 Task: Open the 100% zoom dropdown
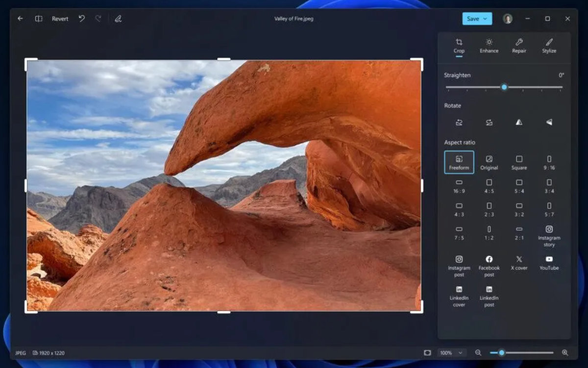[x=452, y=353]
